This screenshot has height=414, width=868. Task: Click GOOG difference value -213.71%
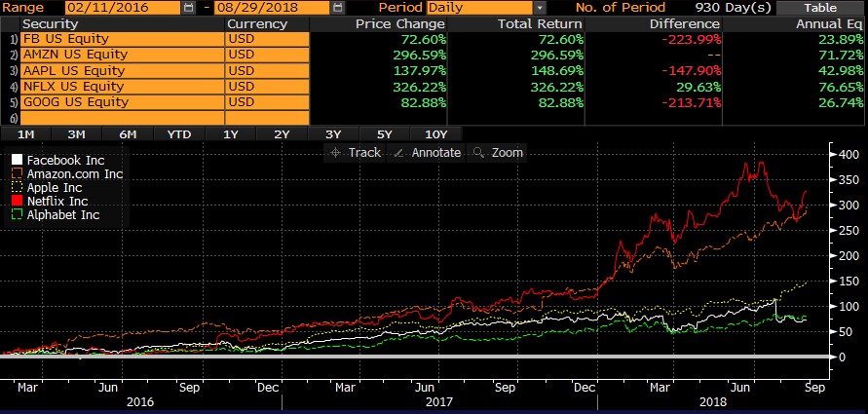point(691,102)
